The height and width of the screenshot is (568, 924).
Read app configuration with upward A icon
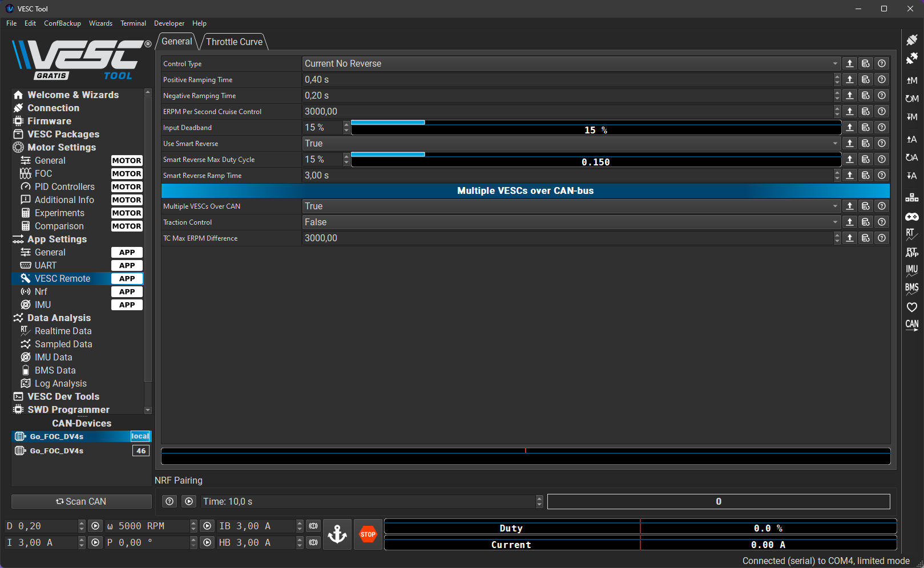coord(911,139)
